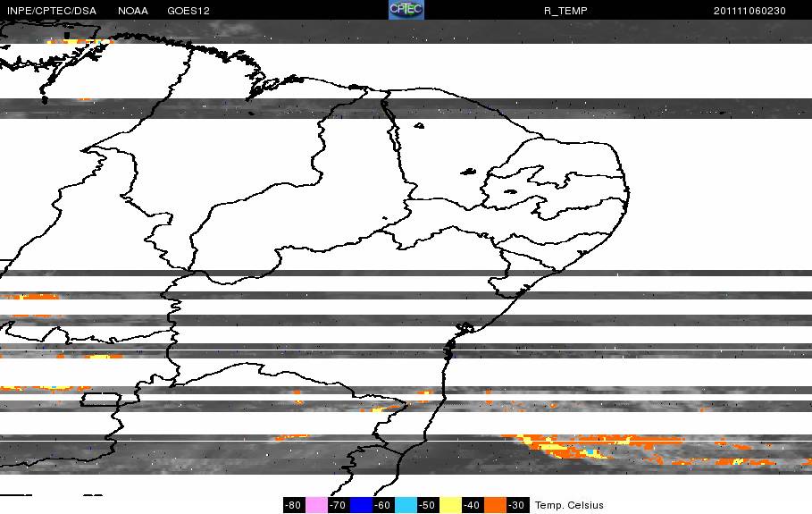Image resolution: width=812 pixels, height=514 pixels.
Task: Click the CPTEC logo in header
Action: click(406, 10)
